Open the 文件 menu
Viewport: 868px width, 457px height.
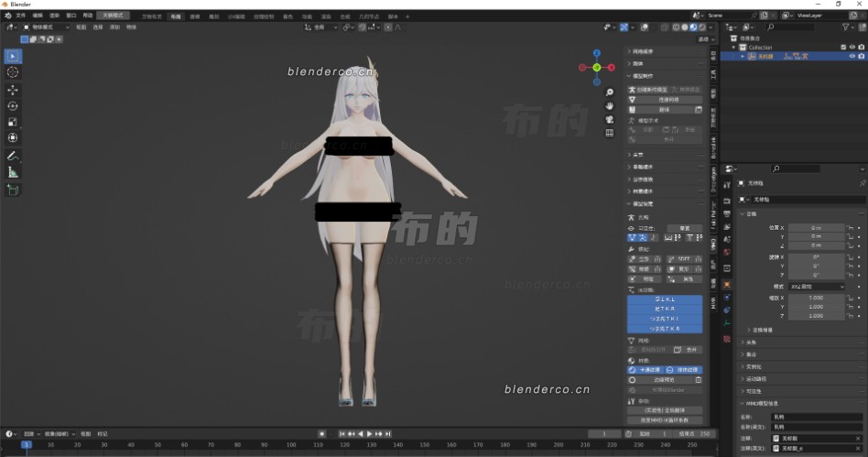(x=21, y=16)
